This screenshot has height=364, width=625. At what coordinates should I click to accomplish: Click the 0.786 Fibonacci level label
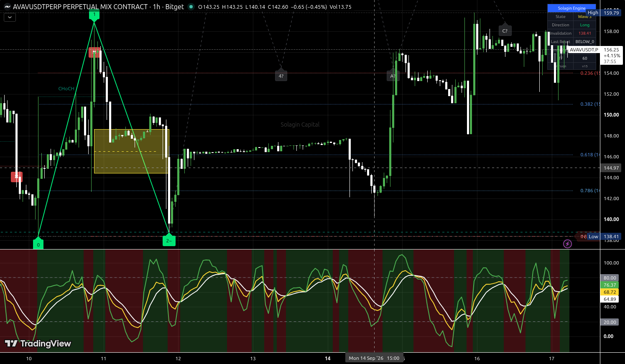(590, 191)
